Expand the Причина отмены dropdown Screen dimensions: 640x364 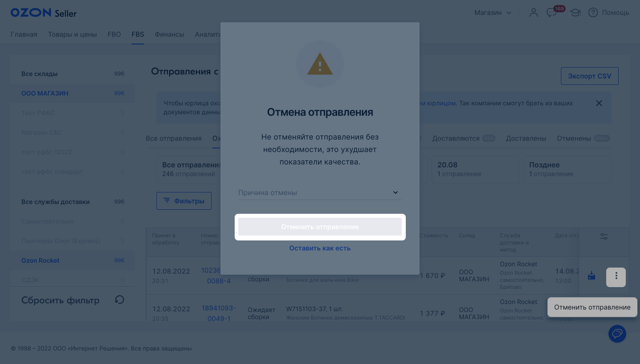320,192
